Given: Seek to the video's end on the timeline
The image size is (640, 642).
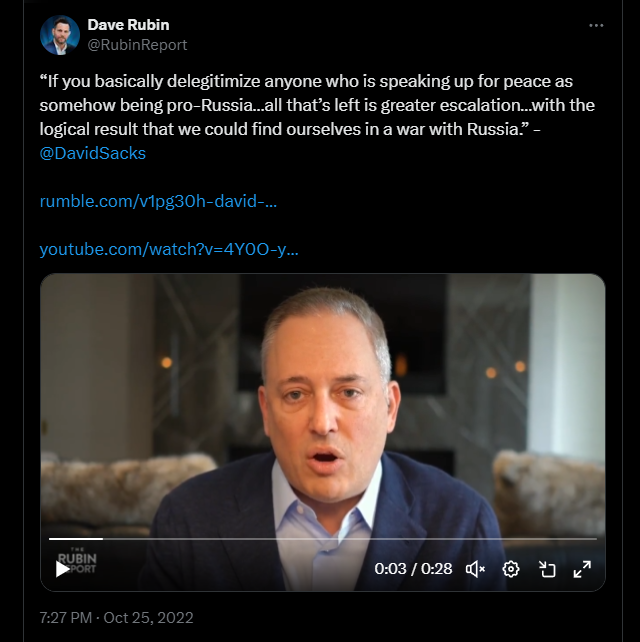Looking at the screenshot, I should [x=594, y=539].
